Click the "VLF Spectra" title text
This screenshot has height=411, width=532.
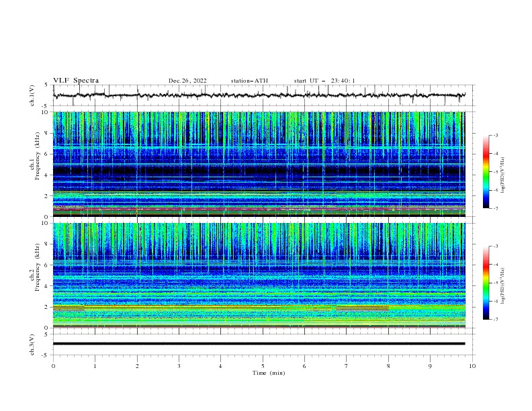76,81
